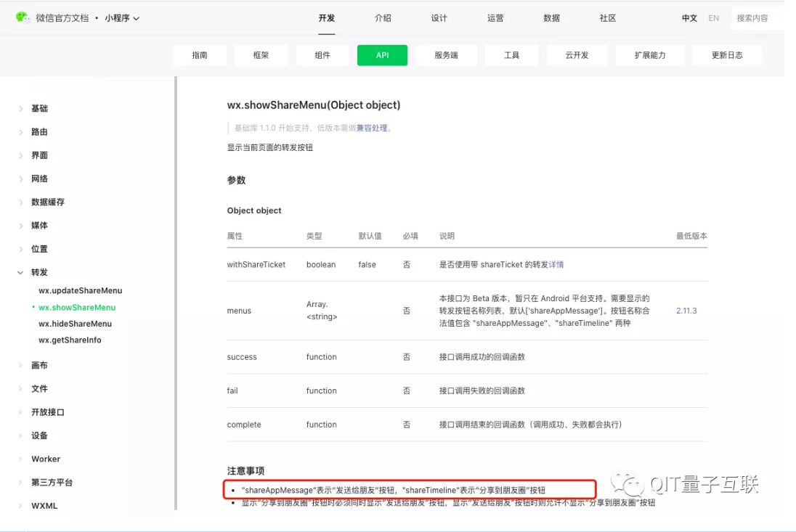The image size is (796, 532).
Task: Switch language to EN
Action: (713, 18)
